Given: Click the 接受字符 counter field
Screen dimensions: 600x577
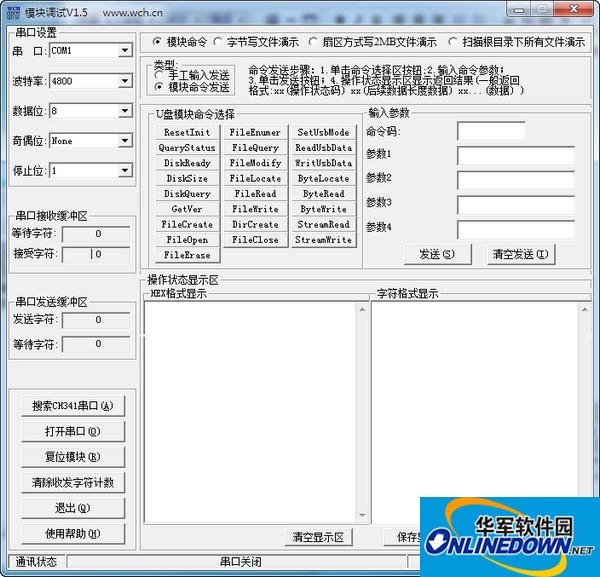Looking at the screenshot, I should tap(96, 254).
